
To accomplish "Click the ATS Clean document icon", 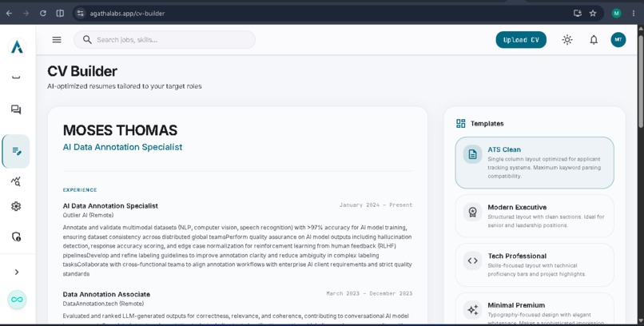I will (473, 154).
